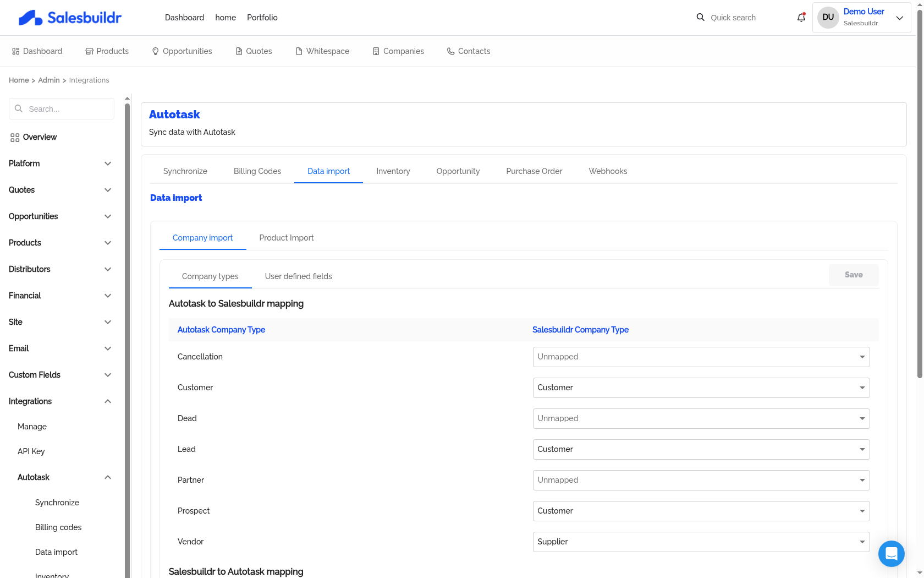Click the sidebar vertical scrollbar

coord(127,340)
